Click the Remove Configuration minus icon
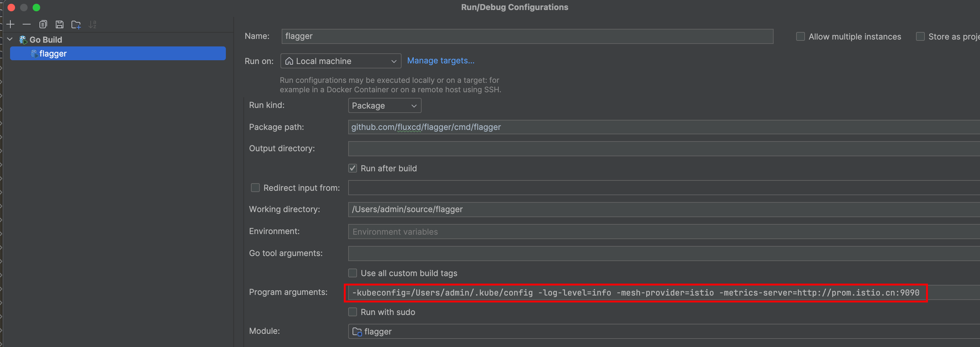The height and width of the screenshot is (347, 980). 27,25
